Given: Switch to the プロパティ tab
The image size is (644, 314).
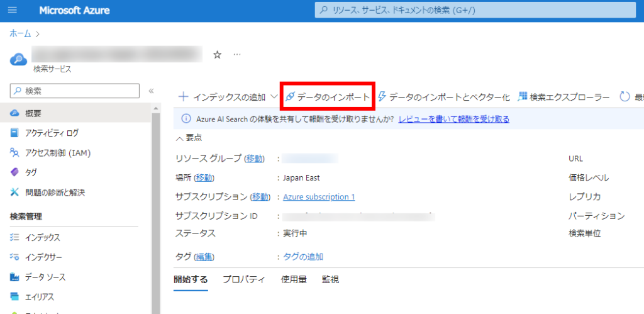Looking at the screenshot, I should (x=244, y=280).
